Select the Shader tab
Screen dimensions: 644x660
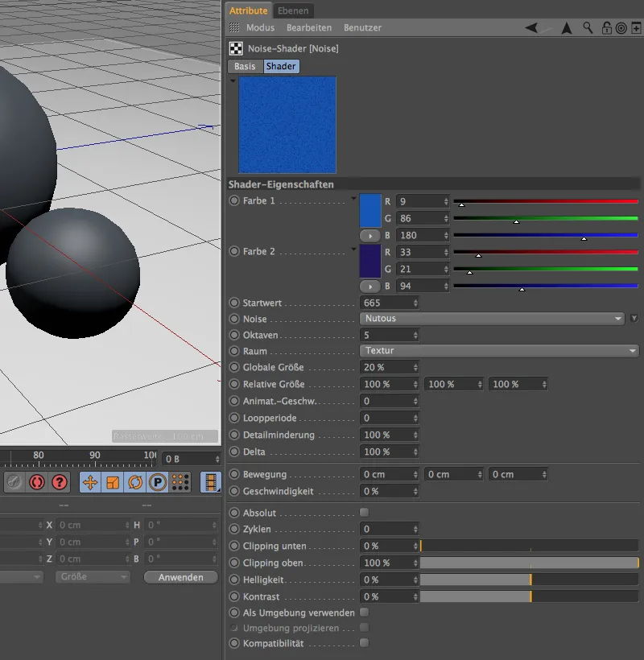[x=281, y=67]
